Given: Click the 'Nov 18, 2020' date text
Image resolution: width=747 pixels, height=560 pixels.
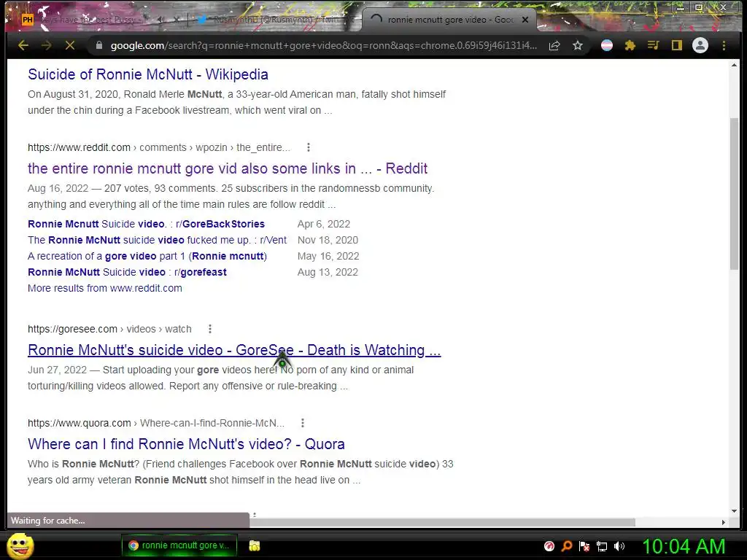Looking at the screenshot, I should tap(328, 240).
